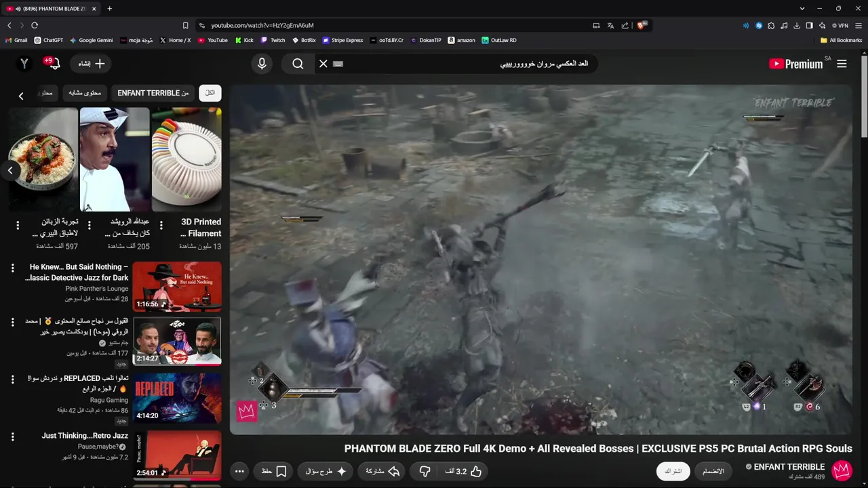
Task: Click the اشتراك subscribe button
Action: [673, 471]
